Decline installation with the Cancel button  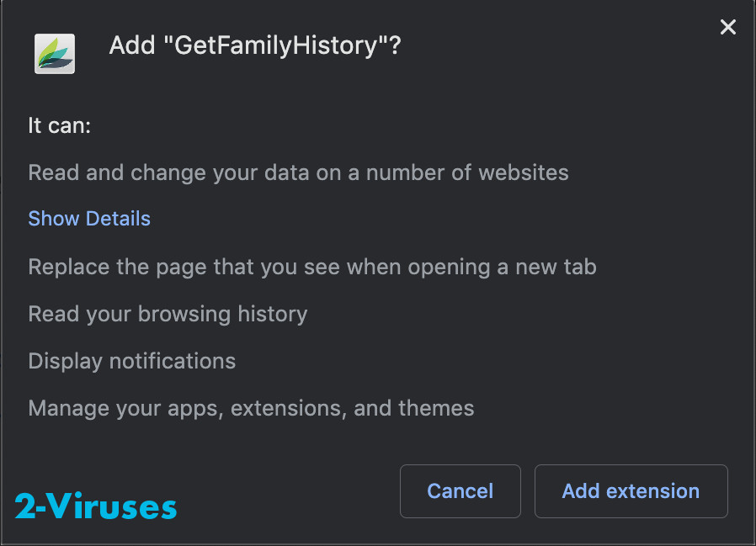(x=461, y=491)
